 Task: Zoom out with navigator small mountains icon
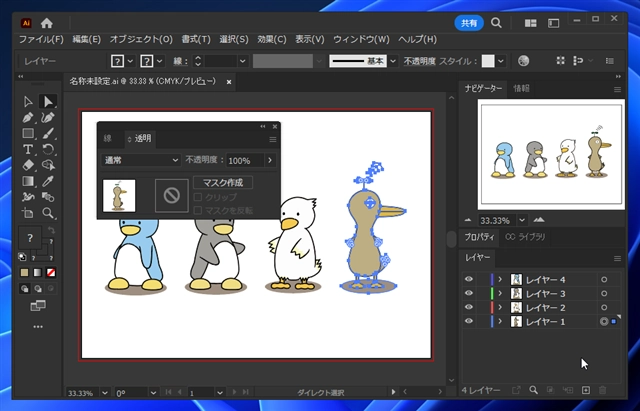tap(468, 220)
